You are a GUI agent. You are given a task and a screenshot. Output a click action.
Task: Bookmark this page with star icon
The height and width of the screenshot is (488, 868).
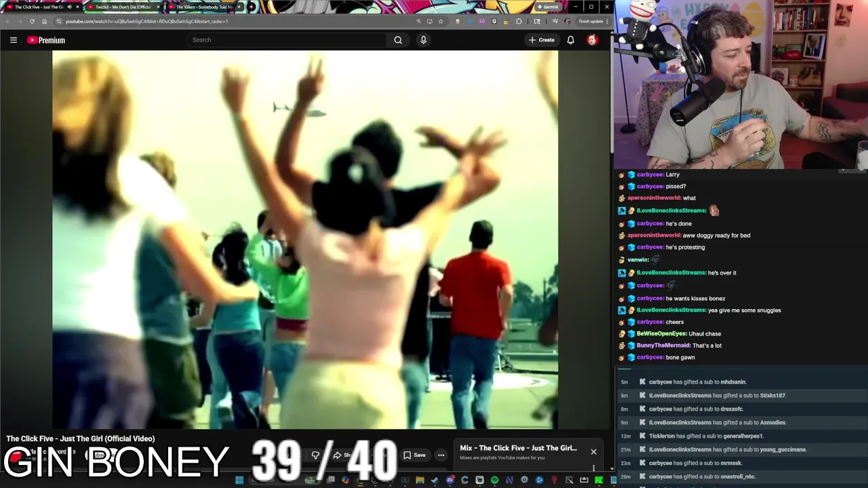click(x=441, y=21)
